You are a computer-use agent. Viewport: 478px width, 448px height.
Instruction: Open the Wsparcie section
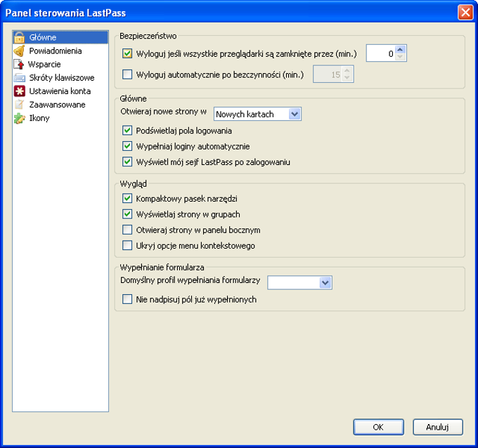click(44, 65)
